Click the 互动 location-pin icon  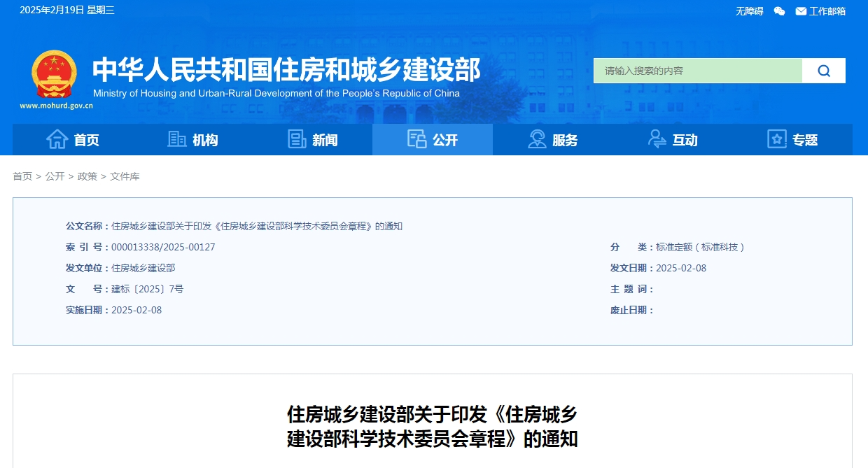coord(657,139)
